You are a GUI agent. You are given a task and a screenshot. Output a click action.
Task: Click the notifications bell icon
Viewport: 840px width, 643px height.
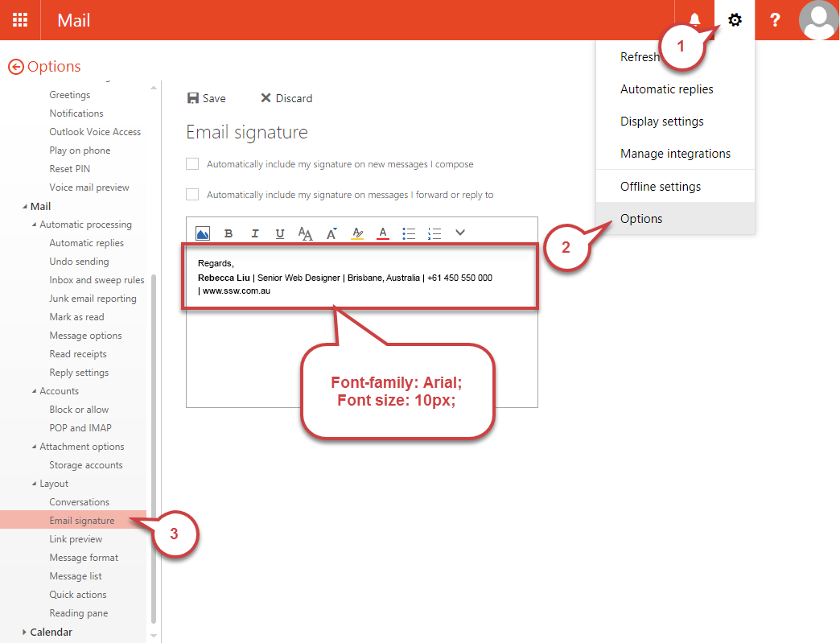click(x=694, y=20)
